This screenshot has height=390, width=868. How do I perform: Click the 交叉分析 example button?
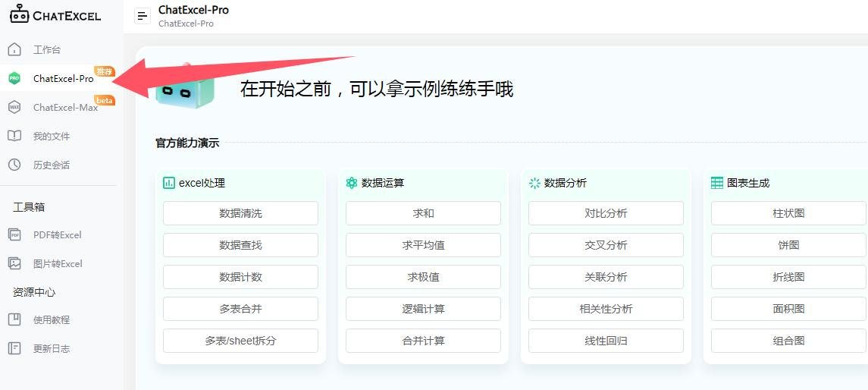(606, 245)
